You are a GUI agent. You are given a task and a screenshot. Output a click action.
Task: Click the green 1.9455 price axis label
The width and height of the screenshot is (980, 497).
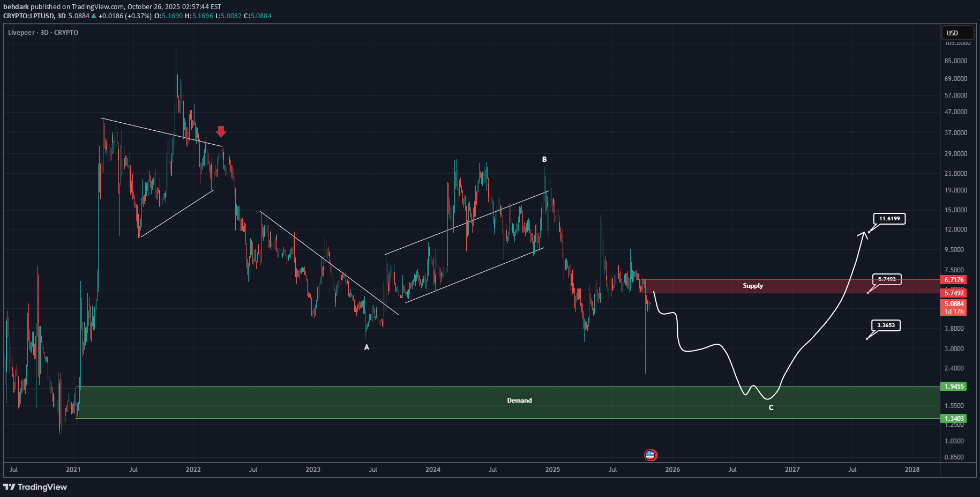click(954, 387)
